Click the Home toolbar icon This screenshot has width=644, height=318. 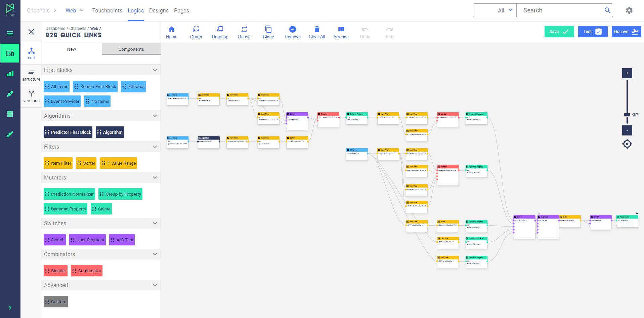coord(172,29)
